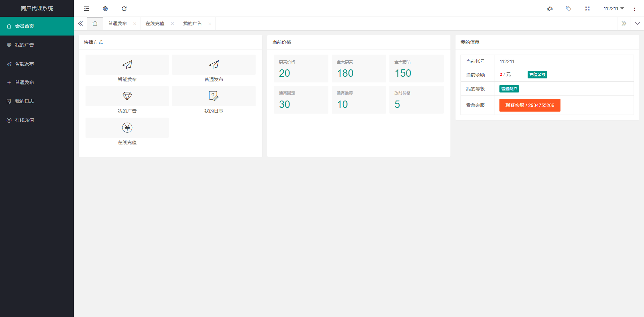Click the 快捷方式 panel header
Screen dimensions: 644x317
coord(170,42)
